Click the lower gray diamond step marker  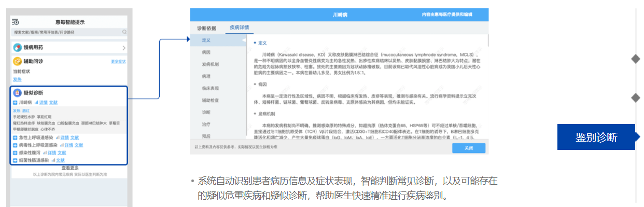635,98
